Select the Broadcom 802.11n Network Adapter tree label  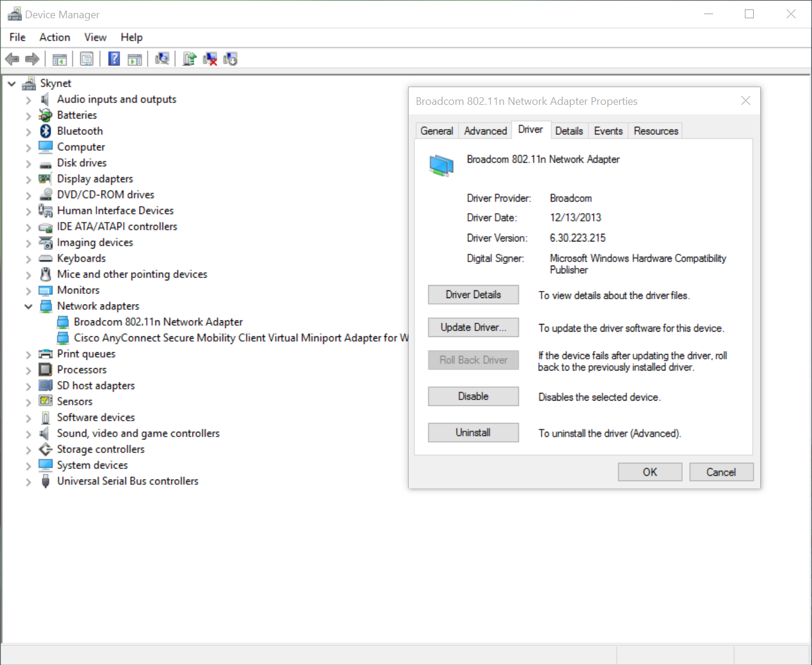click(x=158, y=322)
